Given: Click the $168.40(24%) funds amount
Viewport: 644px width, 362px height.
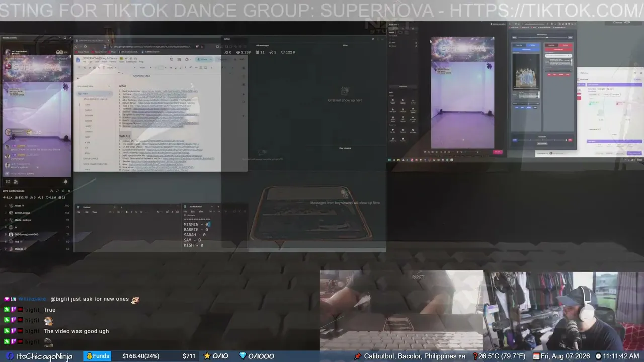Looking at the screenshot, I should tap(141, 356).
